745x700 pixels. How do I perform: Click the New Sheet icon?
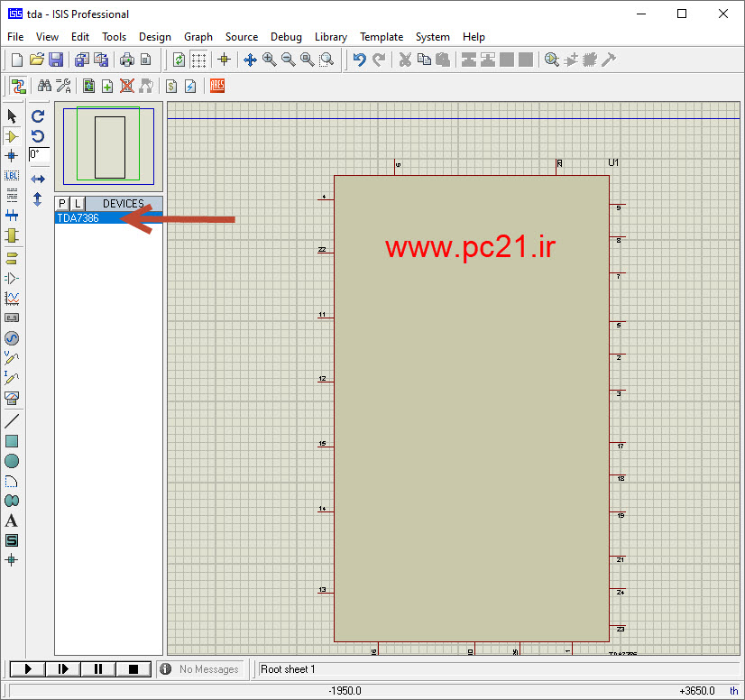pos(107,86)
